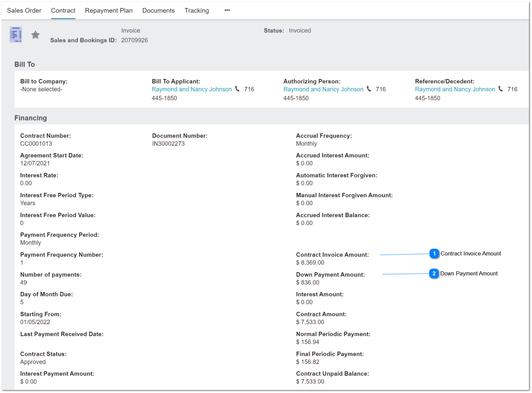Click the Contract Unpaid Balance $ 7,533.00
Viewport: 532px width, 393px height.
coord(310,382)
